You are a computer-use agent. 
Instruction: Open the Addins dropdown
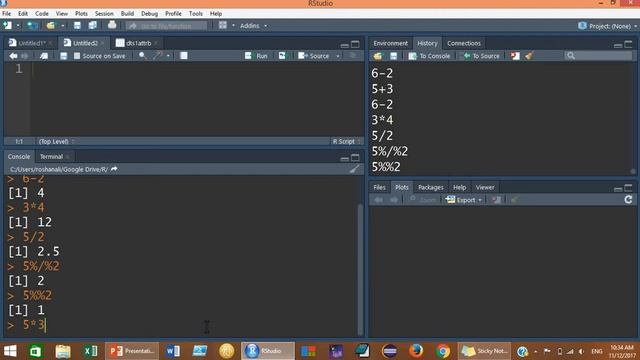click(x=253, y=26)
